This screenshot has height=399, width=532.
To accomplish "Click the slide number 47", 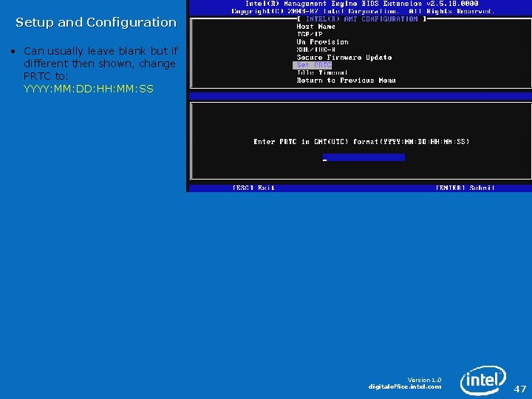I will tap(520, 389).
